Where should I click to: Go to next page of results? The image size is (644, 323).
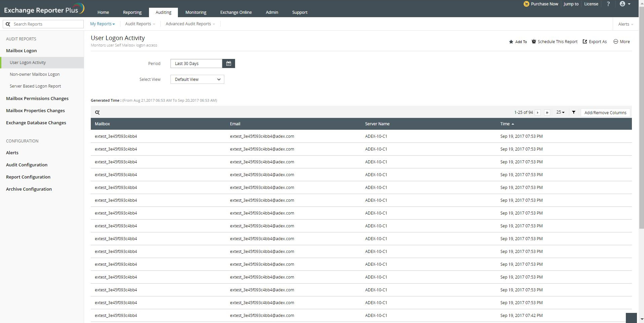[x=538, y=112]
